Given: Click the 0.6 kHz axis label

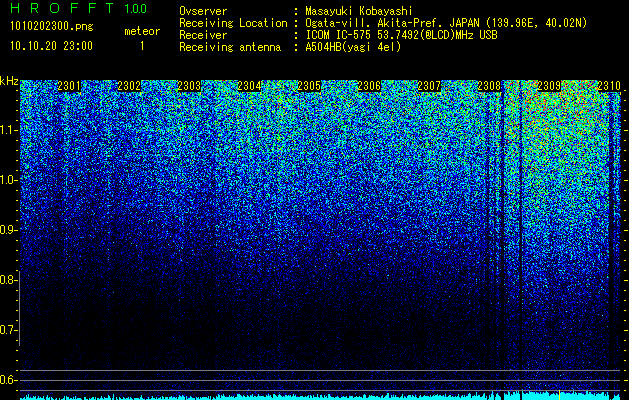Looking at the screenshot, I should [7, 380].
